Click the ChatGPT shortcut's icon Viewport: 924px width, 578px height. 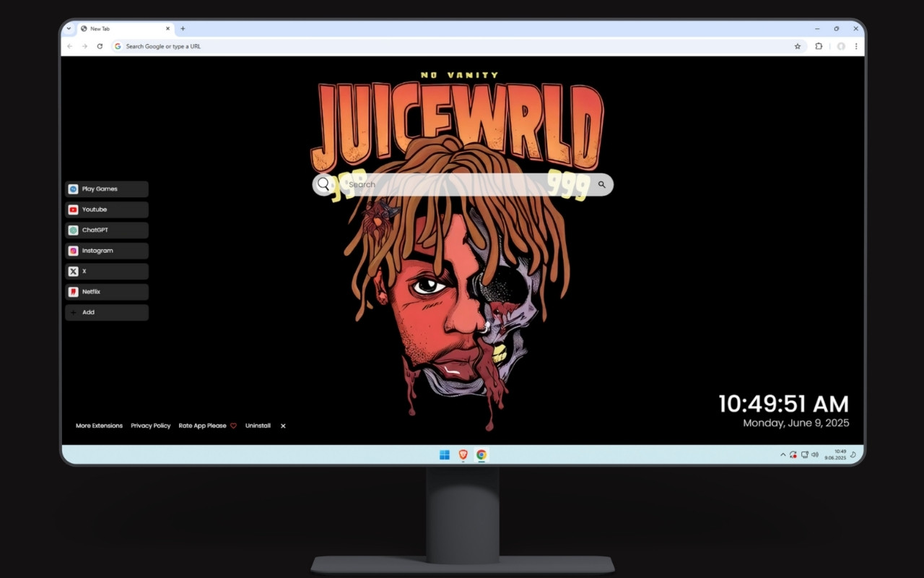(73, 230)
